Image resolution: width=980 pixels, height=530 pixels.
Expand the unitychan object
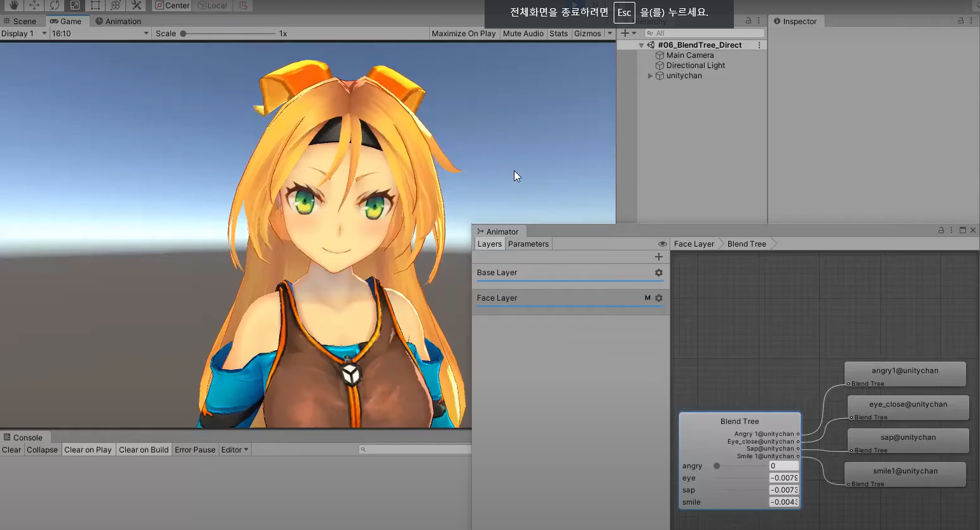650,76
